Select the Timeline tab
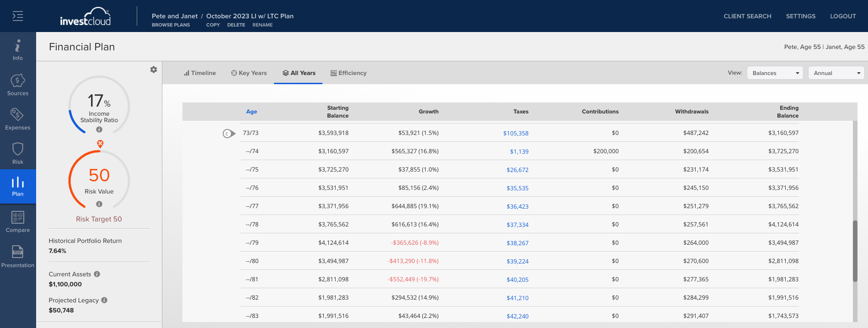868x328 pixels. point(200,73)
